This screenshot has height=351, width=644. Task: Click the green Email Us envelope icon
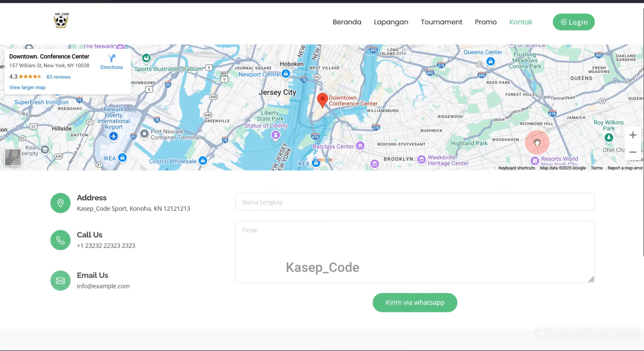click(x=60, y=281)
